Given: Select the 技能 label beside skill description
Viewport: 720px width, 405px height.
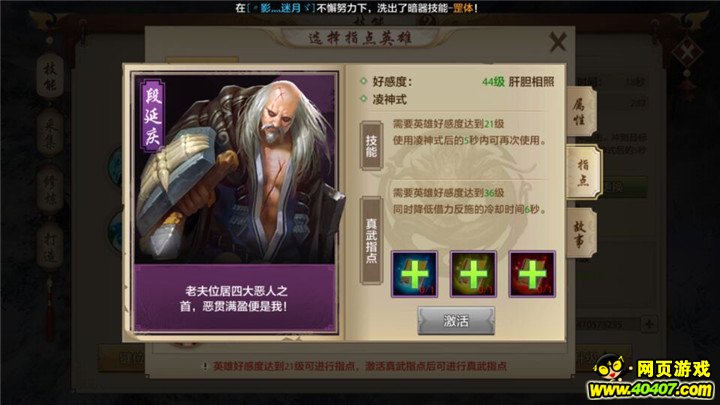Looking at the screenshot, I should (371, 146).
